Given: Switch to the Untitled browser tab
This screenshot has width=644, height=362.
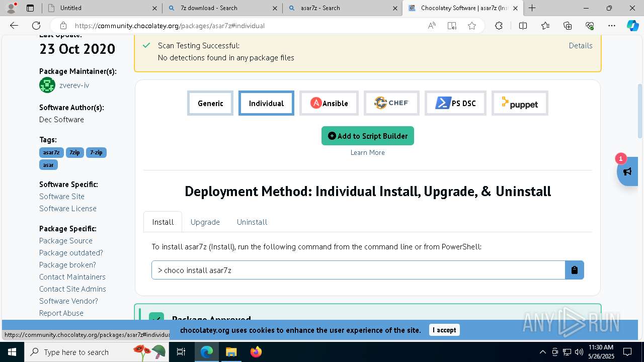Looking at the screenshot, I should click(102, 8).
